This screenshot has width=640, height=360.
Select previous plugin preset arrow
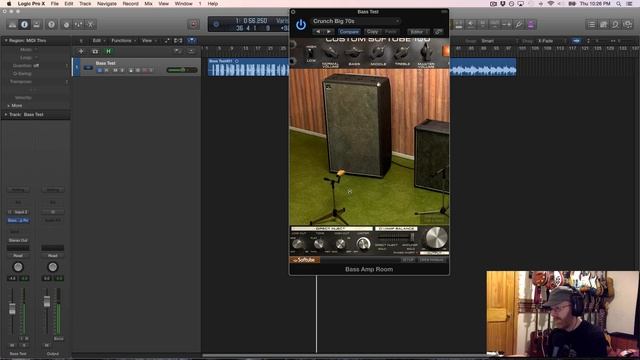click(318, 31)
